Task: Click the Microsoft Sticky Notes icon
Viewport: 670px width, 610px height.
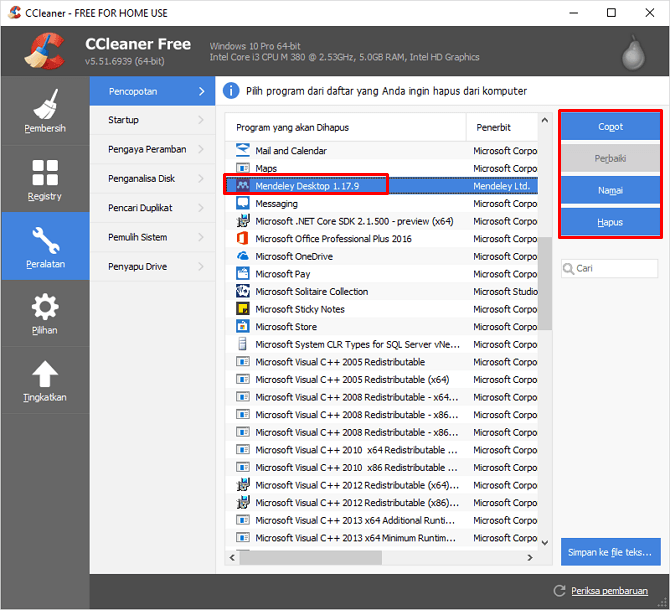Action: [x=242, y=309]
